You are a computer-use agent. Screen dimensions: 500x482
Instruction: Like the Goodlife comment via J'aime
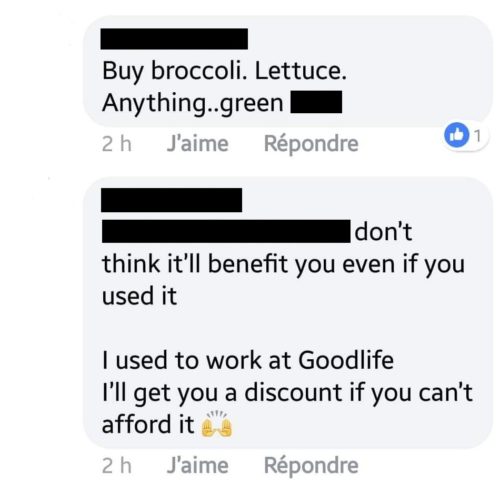(198, 465)
